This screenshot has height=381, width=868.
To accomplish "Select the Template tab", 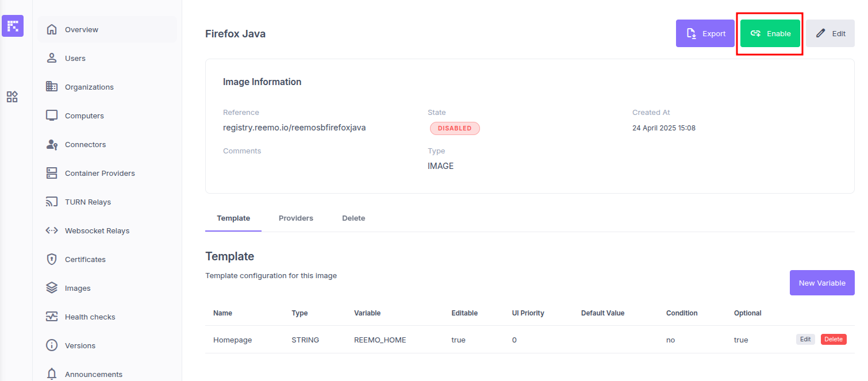I will [x=233, y=218].
